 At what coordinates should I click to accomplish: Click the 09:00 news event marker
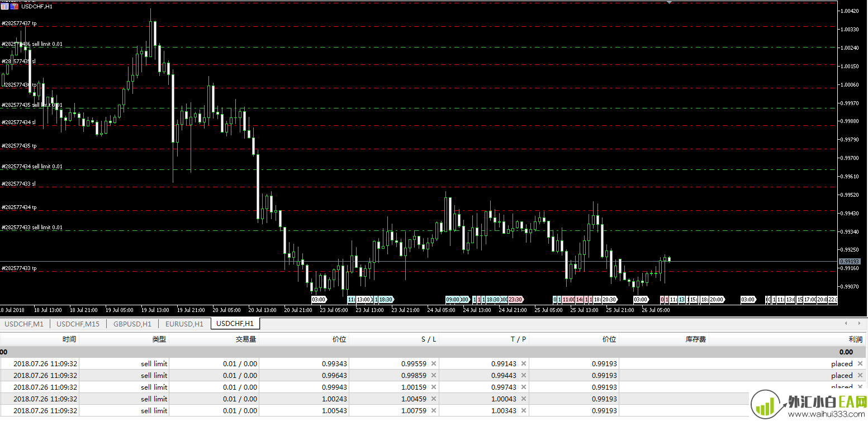tap(453, 299)
